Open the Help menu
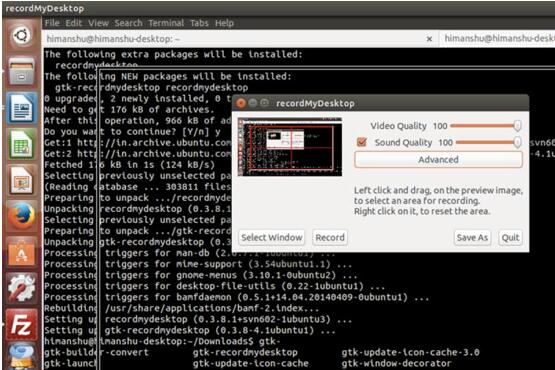The image size is (555, 370). coord(224,23)
